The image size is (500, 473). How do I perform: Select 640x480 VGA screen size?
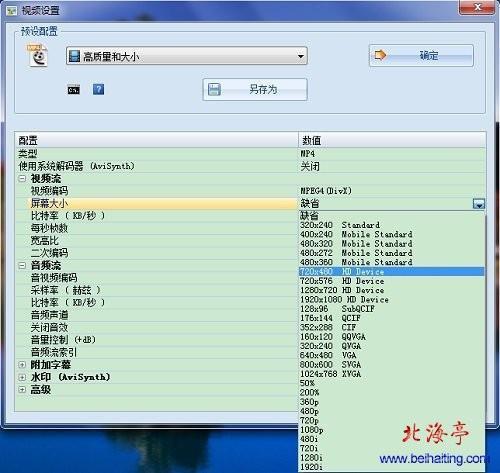tap(391, 355)
